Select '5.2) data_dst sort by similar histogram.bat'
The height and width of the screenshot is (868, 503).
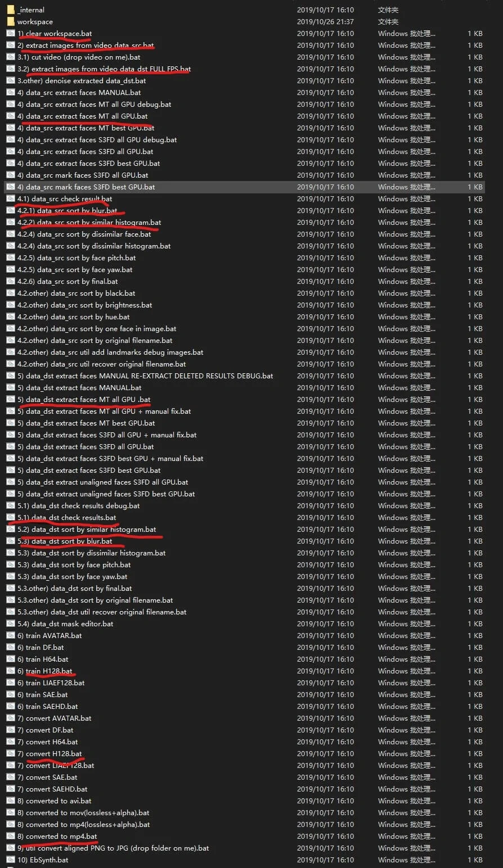point(87,530)
